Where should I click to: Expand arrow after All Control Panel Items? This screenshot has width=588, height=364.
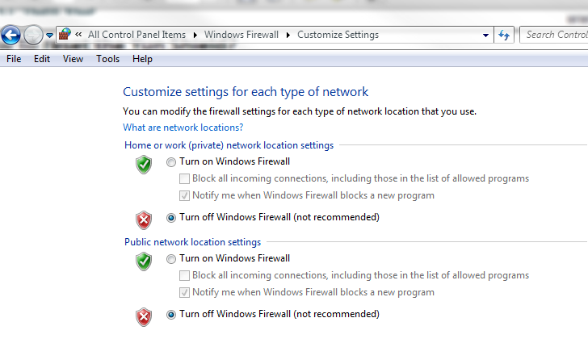(195, 35)
